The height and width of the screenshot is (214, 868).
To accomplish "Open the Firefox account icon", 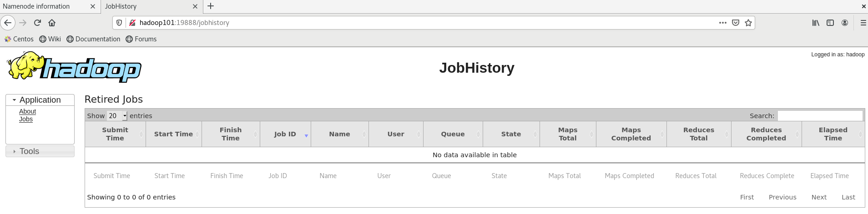I will point(845,23).
